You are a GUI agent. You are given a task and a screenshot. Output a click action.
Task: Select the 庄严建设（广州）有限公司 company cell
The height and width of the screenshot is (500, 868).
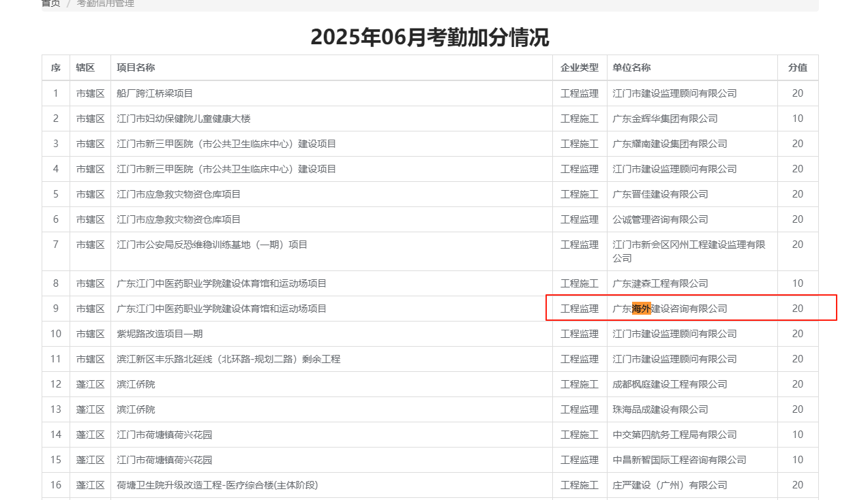click(x=670, y=485)
